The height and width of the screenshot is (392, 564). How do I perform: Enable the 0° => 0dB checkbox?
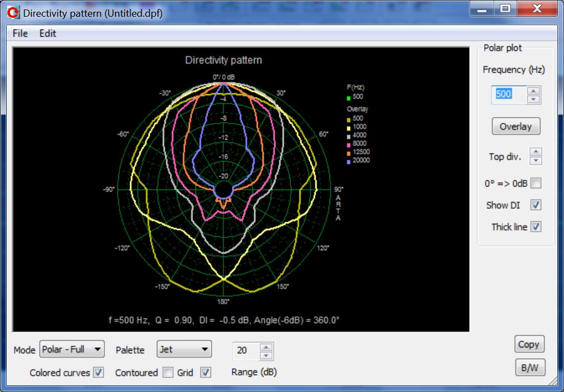(536, 183)
